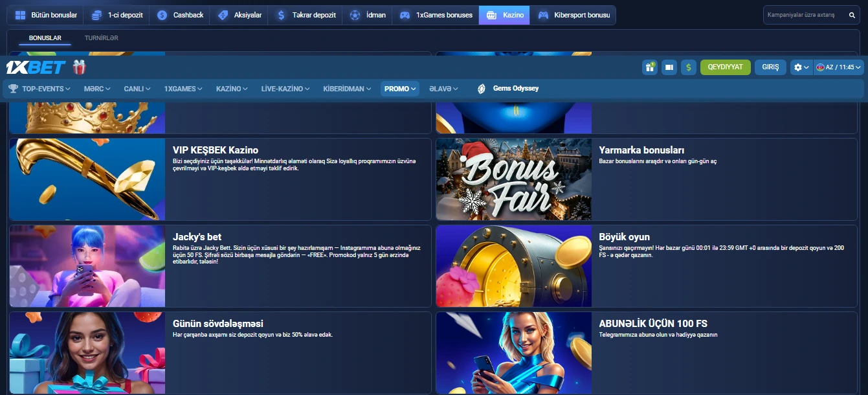Expand the settings gear dropdown
The height and width of the screenshot is (395, 868).
(801, 67)
